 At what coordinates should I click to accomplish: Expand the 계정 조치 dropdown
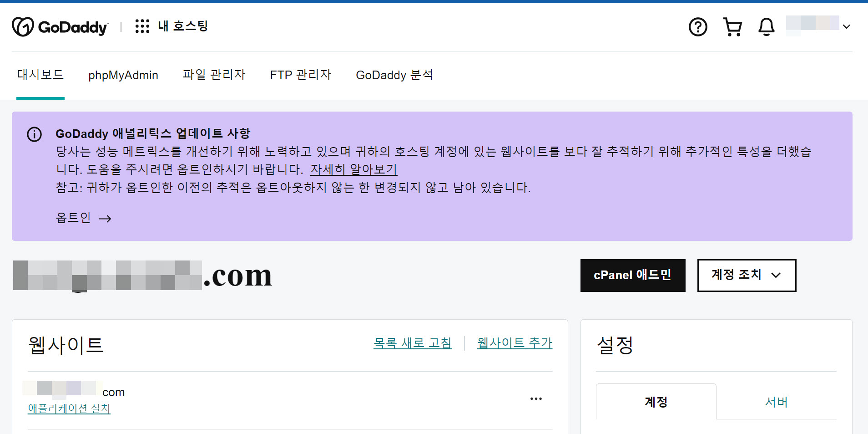coord(746,275)
